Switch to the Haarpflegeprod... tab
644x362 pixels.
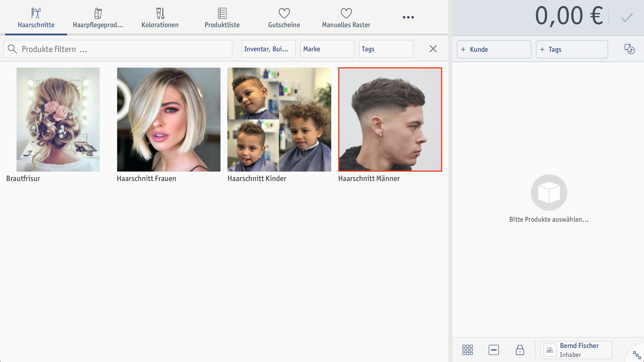[98, 17]
